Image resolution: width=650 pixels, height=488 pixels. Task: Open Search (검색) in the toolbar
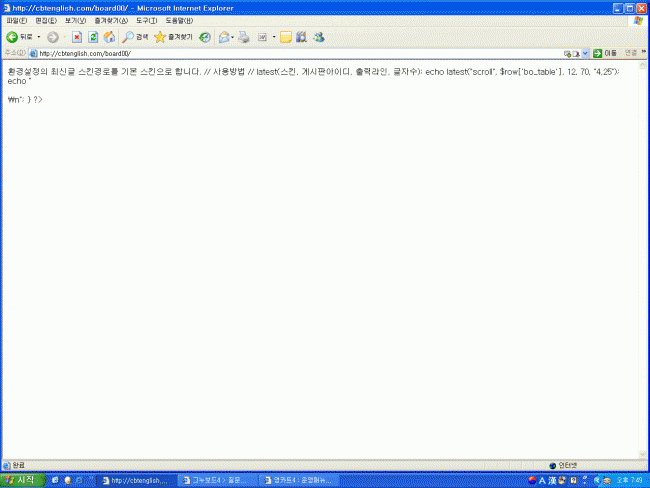[x=135, y=37]
